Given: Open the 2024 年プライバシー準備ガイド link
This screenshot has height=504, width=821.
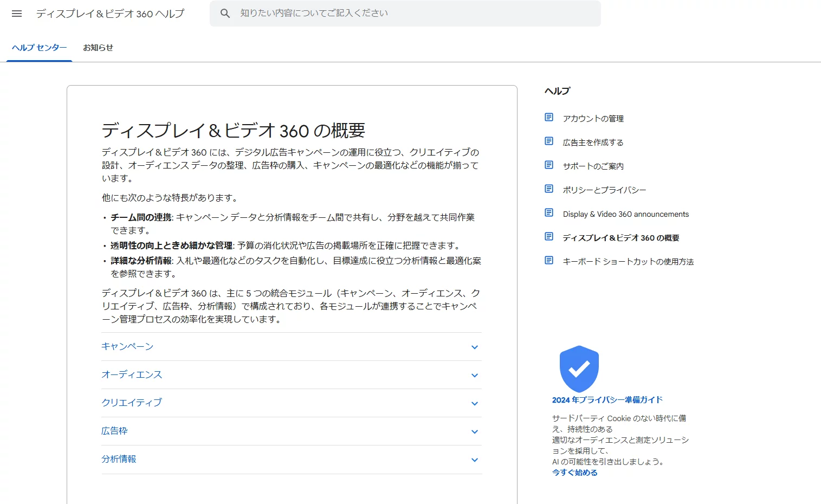Looking at the screenshot, I should tap(606, 399).
